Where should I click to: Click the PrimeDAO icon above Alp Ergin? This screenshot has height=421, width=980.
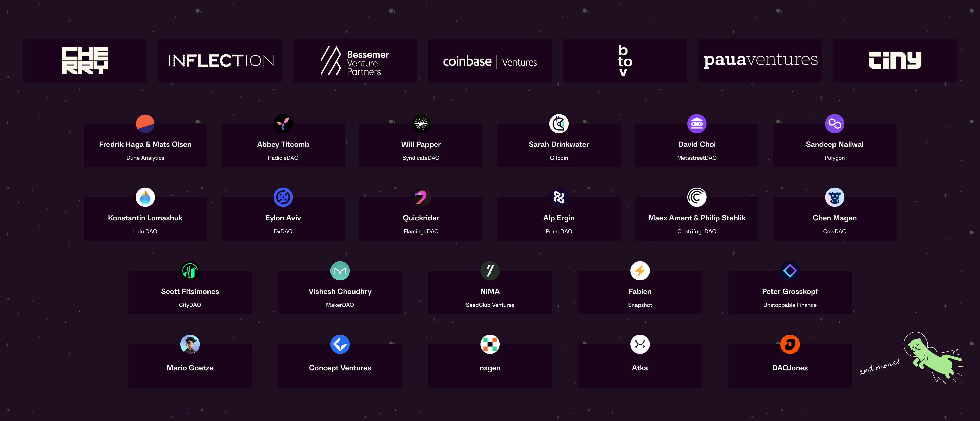click(559, 197)
